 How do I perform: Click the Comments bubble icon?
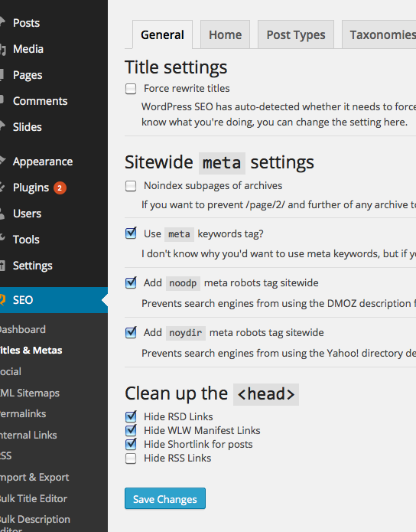pyautogui.click(x=2, y=100)
